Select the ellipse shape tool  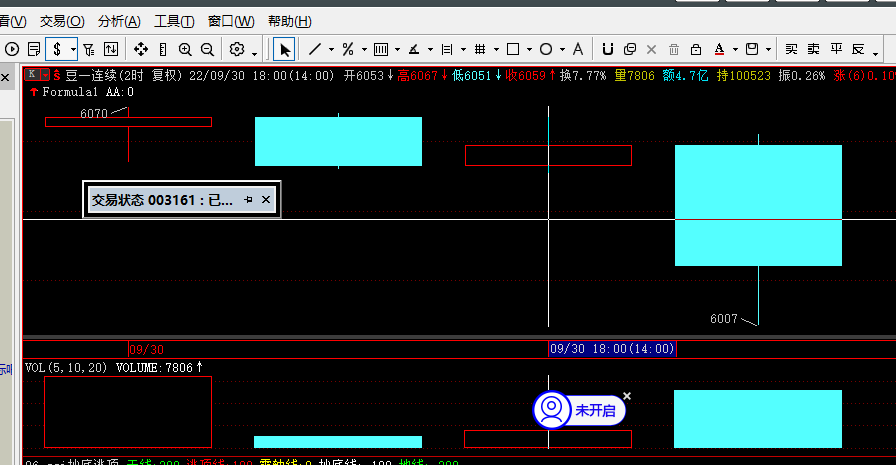click(x=546, y=49)
